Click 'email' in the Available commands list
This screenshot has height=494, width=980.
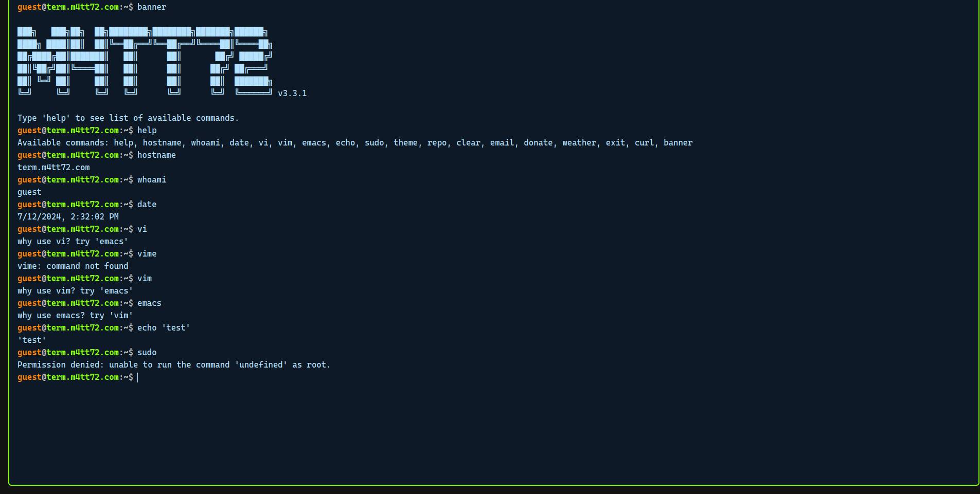click(x=502, y=143)
